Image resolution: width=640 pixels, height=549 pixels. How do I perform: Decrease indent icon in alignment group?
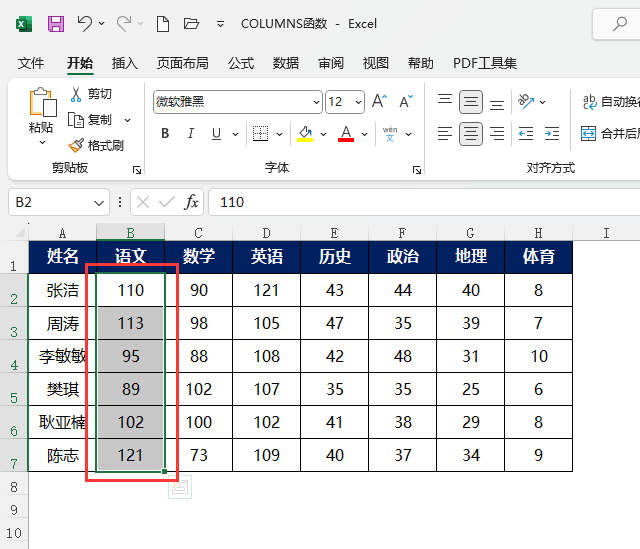(x=526, y=133)
